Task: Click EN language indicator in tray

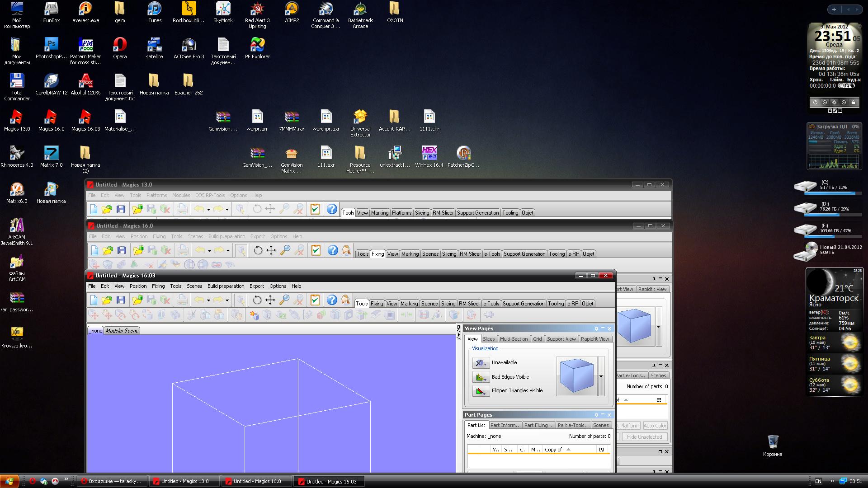Action: pos(818,481)
